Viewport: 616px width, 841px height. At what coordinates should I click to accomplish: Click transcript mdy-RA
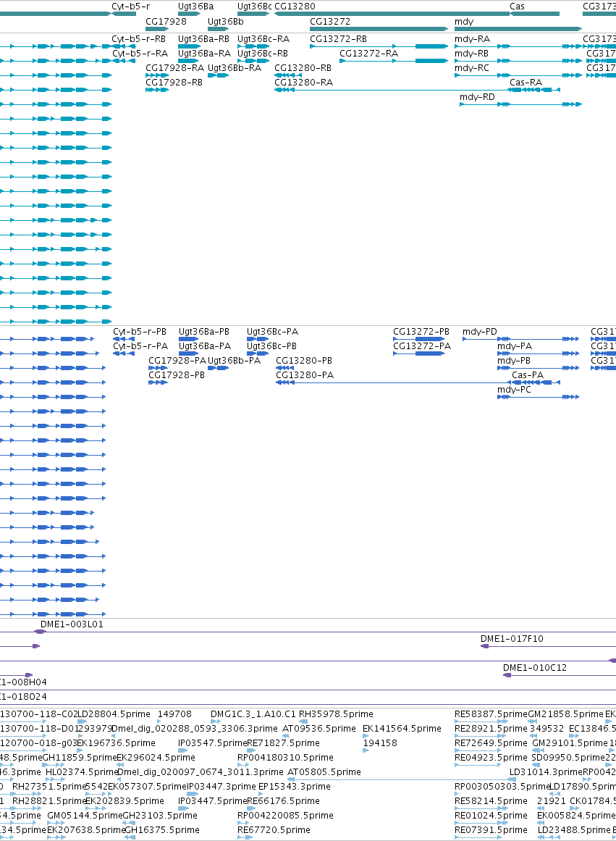click(x=473, y=39)
